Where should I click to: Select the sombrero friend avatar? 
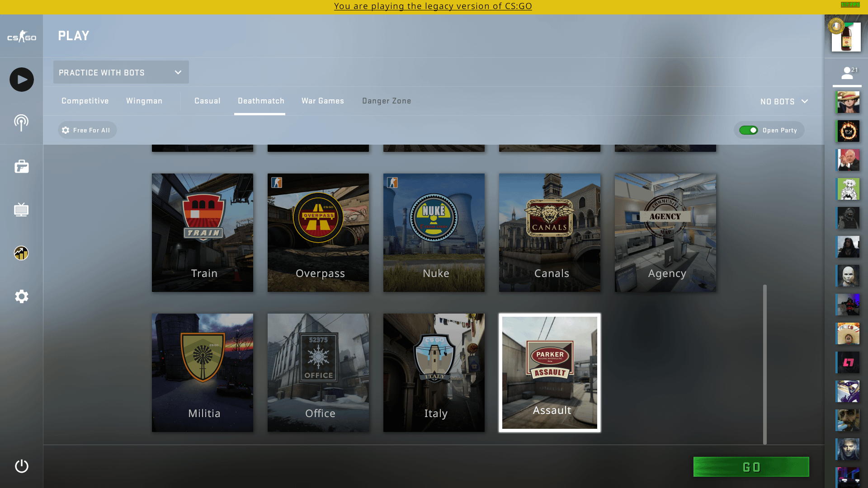(848, 333)
